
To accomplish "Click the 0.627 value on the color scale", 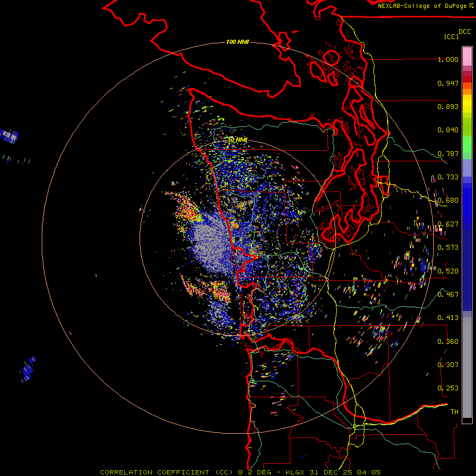I will [448, 224].
